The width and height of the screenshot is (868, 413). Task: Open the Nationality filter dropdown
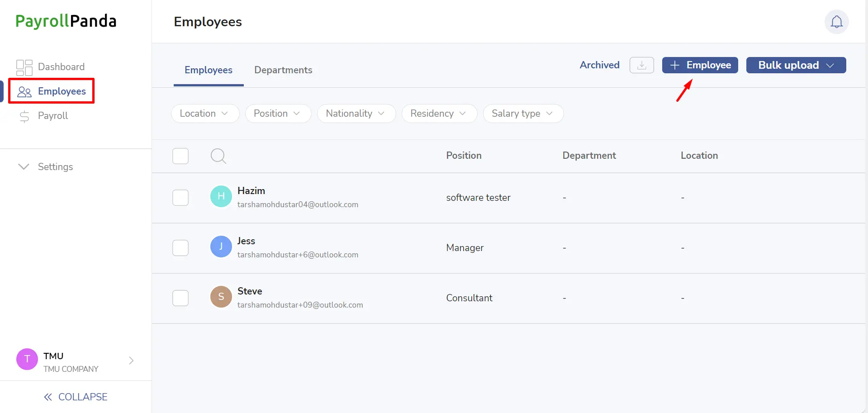356,114
